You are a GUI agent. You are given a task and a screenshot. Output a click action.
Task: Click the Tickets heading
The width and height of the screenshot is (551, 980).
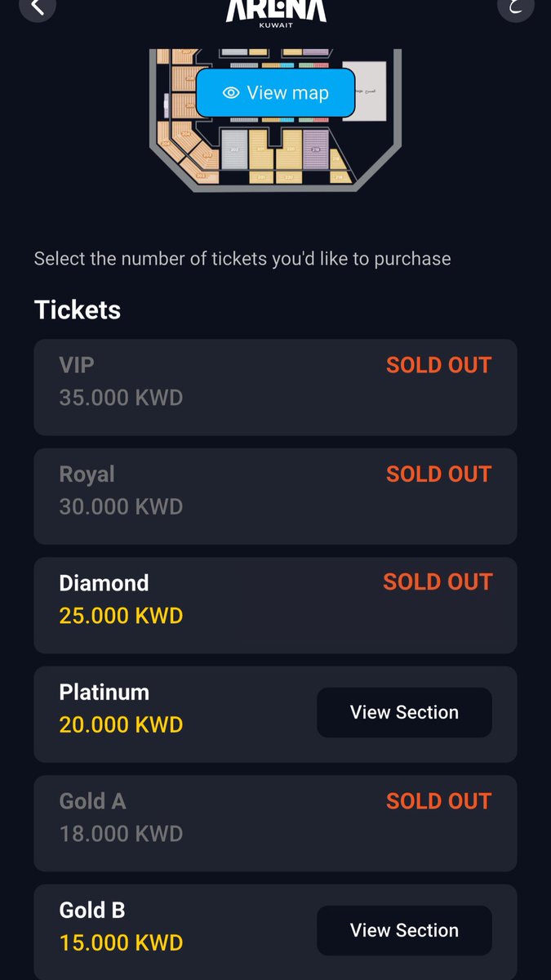click(x=78, y=310)
